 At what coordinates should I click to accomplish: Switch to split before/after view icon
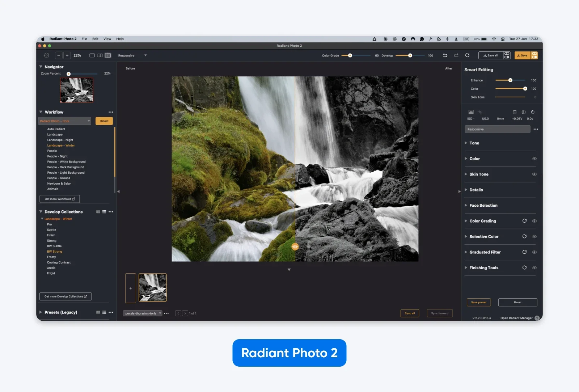(x=108, y=55)
